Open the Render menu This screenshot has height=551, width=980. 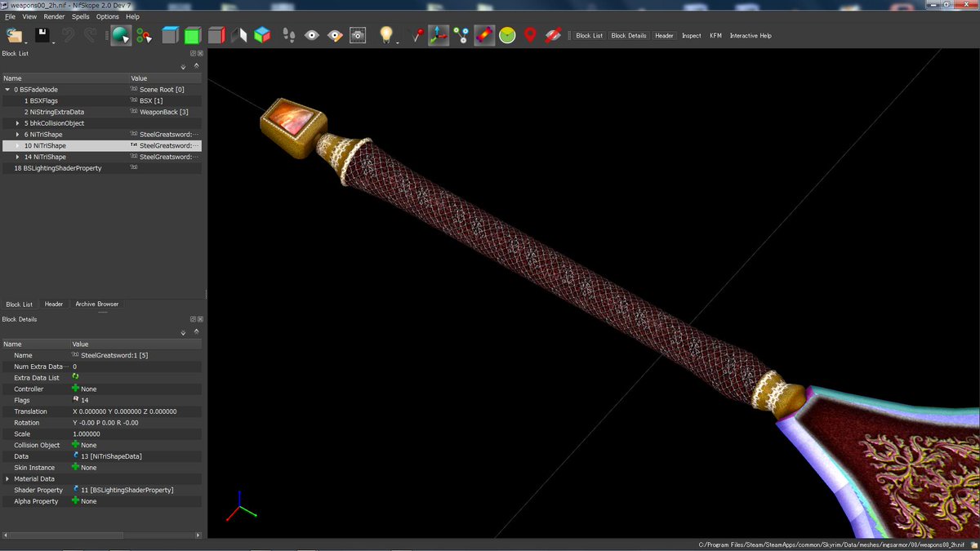click(x=54, y=16)
